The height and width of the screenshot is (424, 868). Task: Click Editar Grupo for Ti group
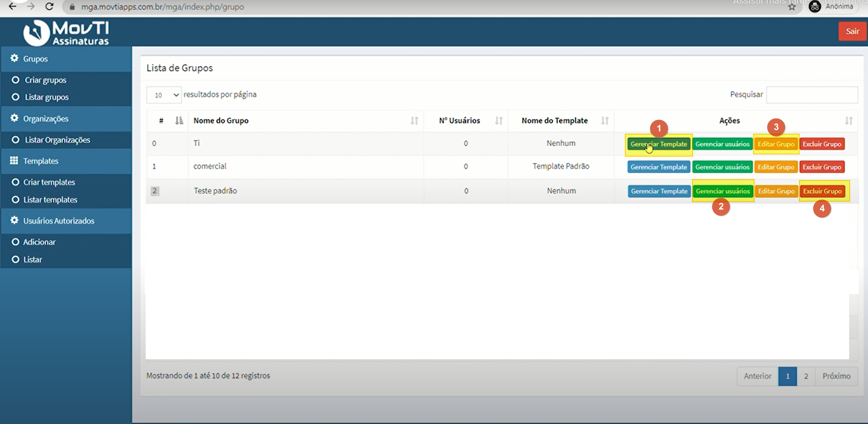[x=776, y=144]
